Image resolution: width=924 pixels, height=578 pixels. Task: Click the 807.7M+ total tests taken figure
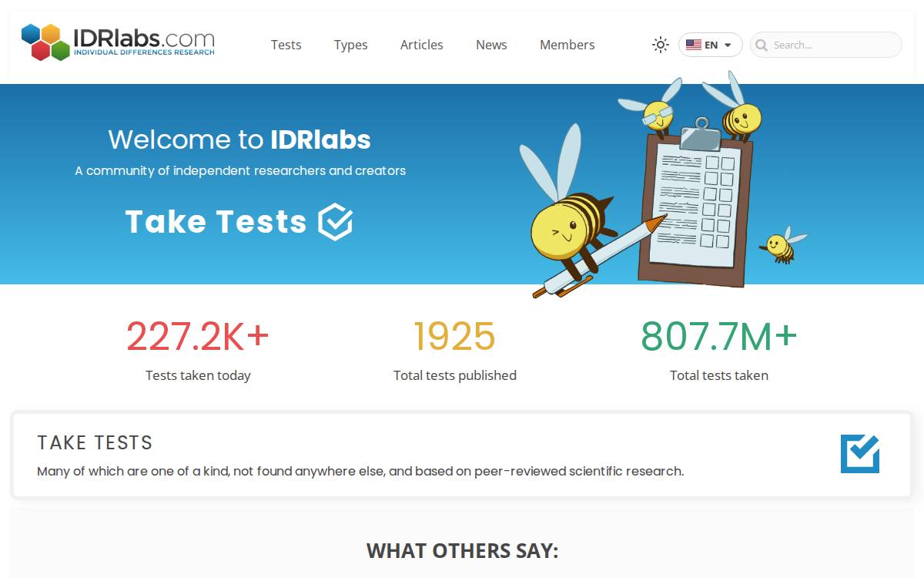click(719, 336)
